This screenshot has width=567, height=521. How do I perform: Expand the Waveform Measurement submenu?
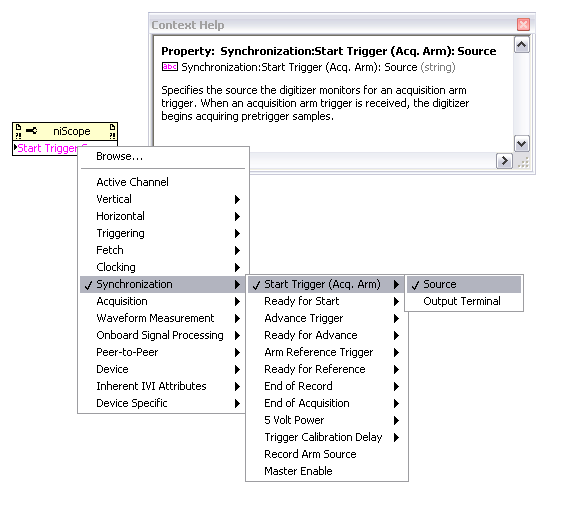coord(162,319)
